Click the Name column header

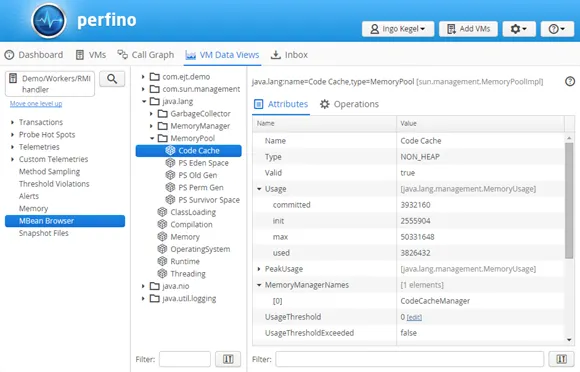click(324, 124)
